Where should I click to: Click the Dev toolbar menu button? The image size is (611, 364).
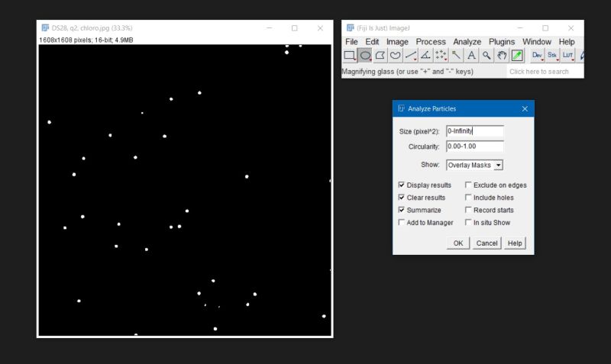pos(537,56)
